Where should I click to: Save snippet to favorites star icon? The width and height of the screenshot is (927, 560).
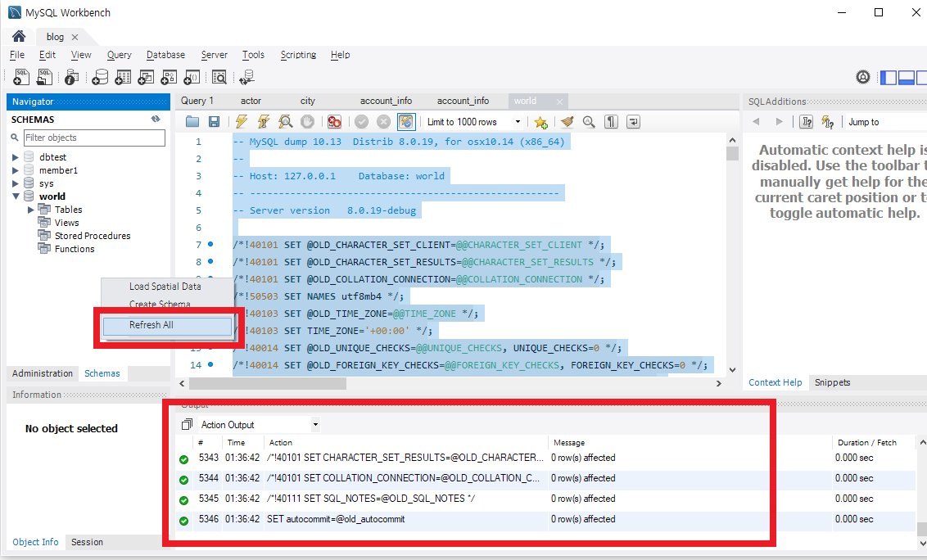click(x=540, y=123)
